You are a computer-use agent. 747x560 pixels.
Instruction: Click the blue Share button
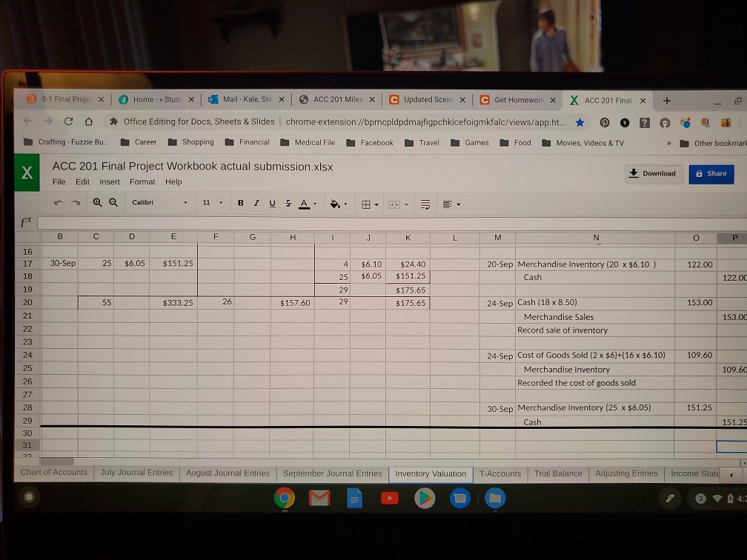[x=711, y=174]
